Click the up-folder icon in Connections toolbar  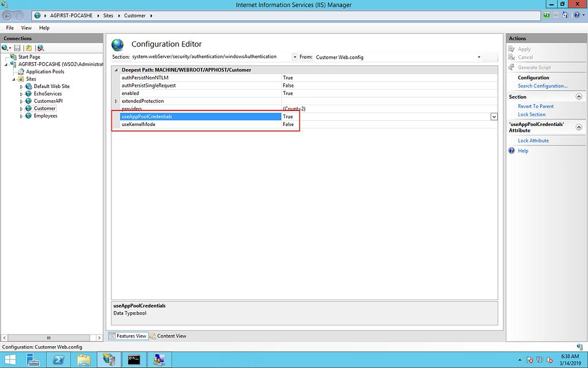point(29,48)
